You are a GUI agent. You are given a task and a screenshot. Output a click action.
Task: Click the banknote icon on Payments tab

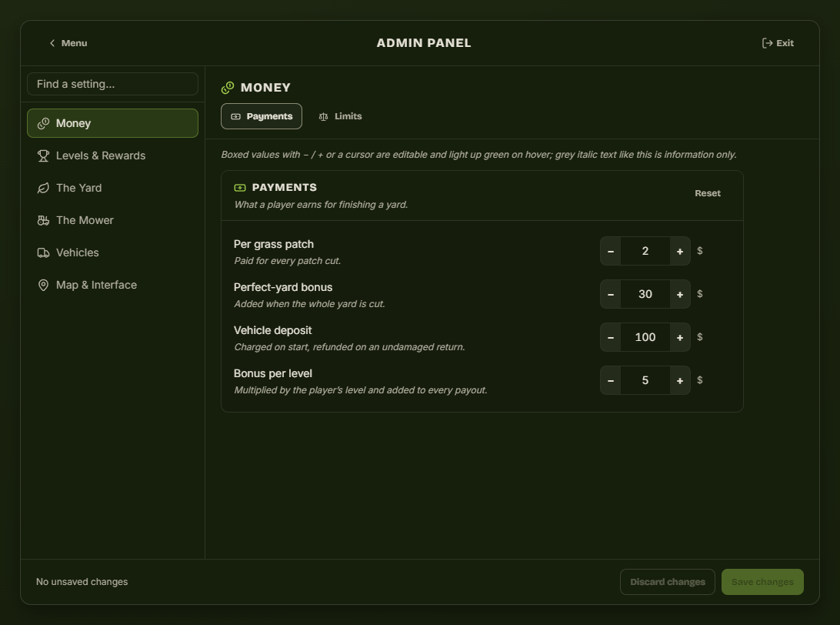point(235,116)
